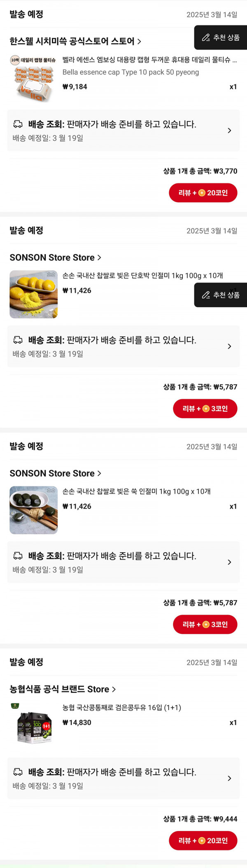The width and height of the screenshot is (247, 868).
Task: Open the 손손 쑥 인절미 product title
Action: [136, 491]
